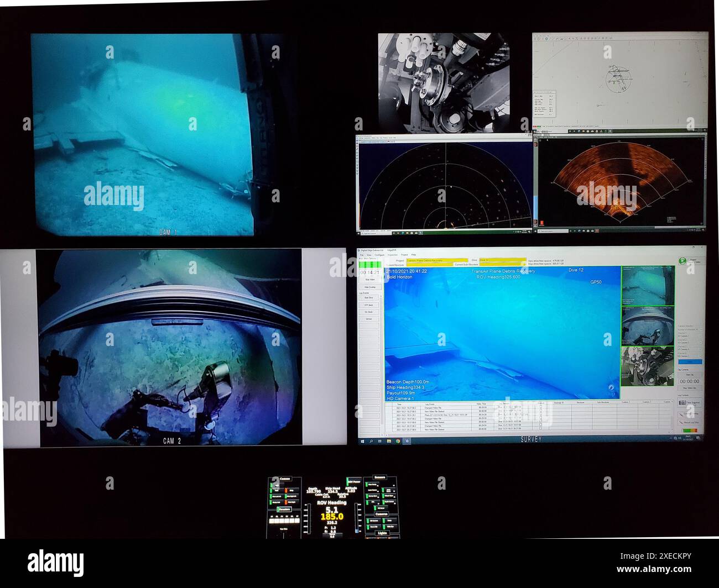This screenshot has height=588, width=719.
Task: Click the Thrusters button on control panel
Action: pyautogui.click(x=284, y=509)
